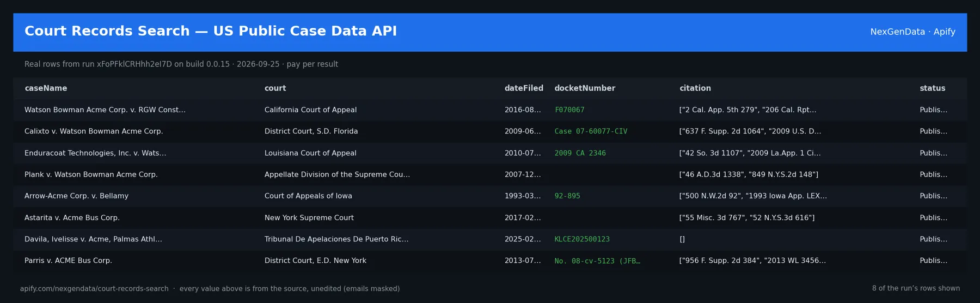The width and height of the screenshot is (980, 303).
Task: Click the status column header
Action: coord(933,88)
